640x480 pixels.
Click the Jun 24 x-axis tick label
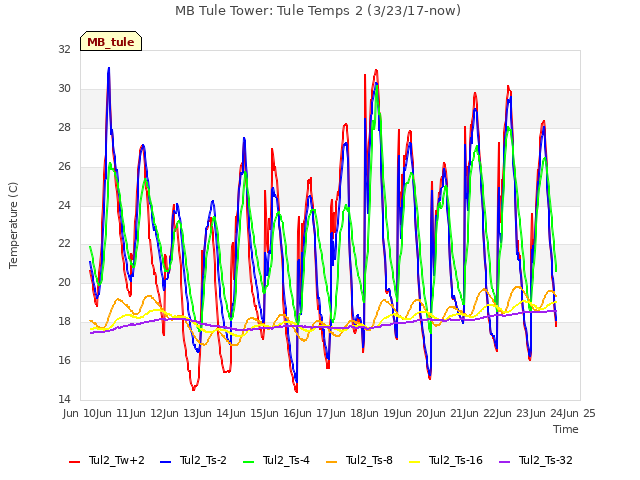(x=547, y=413)
